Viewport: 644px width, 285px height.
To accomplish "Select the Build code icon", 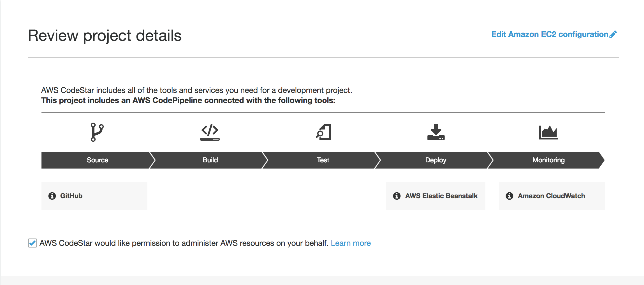I will coord(210,132).
